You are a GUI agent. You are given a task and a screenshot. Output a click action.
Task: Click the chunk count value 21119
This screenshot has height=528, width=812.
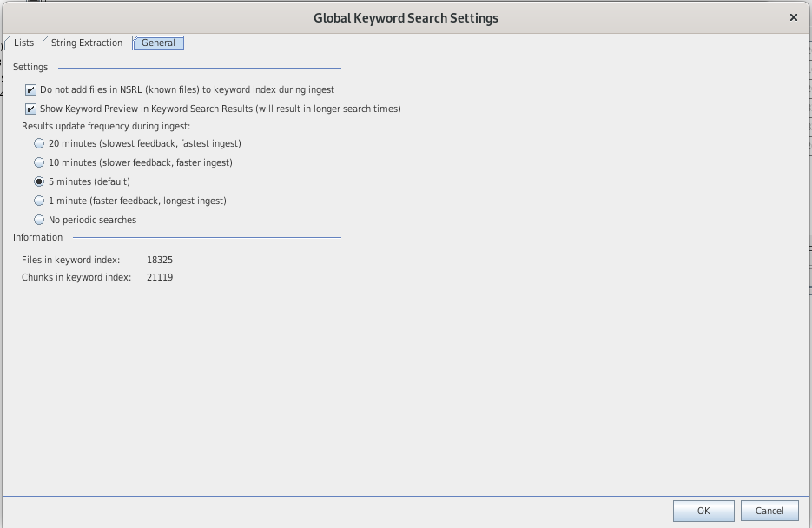coord(160,277)
